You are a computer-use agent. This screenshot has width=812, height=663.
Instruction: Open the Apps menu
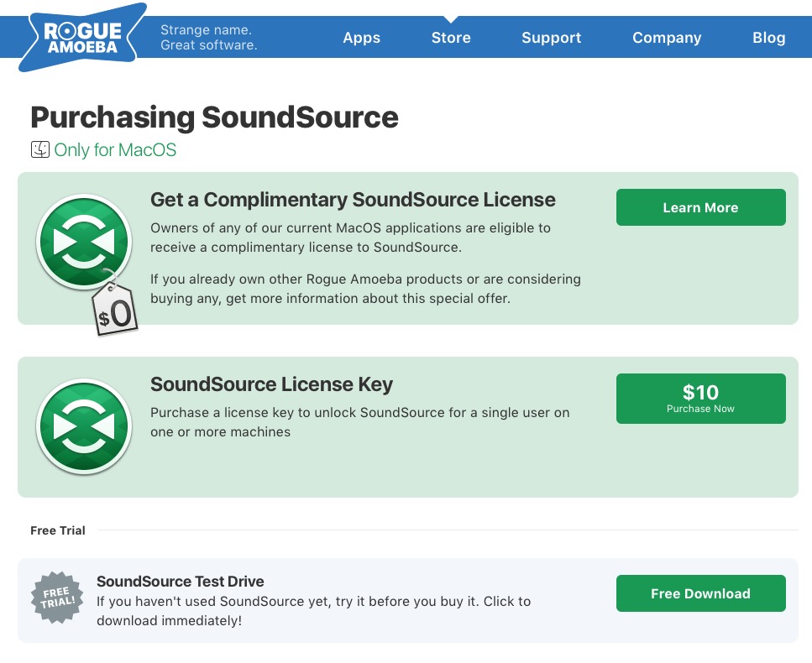click(361, 38)
